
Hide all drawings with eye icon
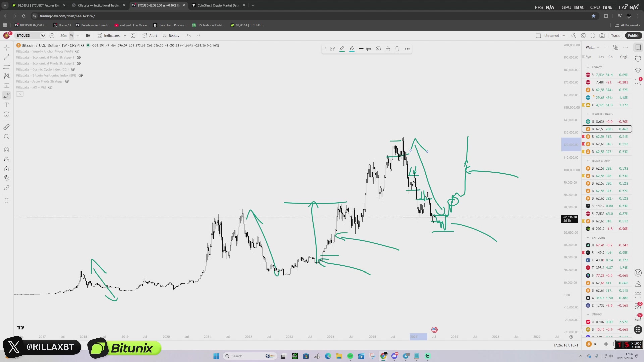tap(6, 178)
